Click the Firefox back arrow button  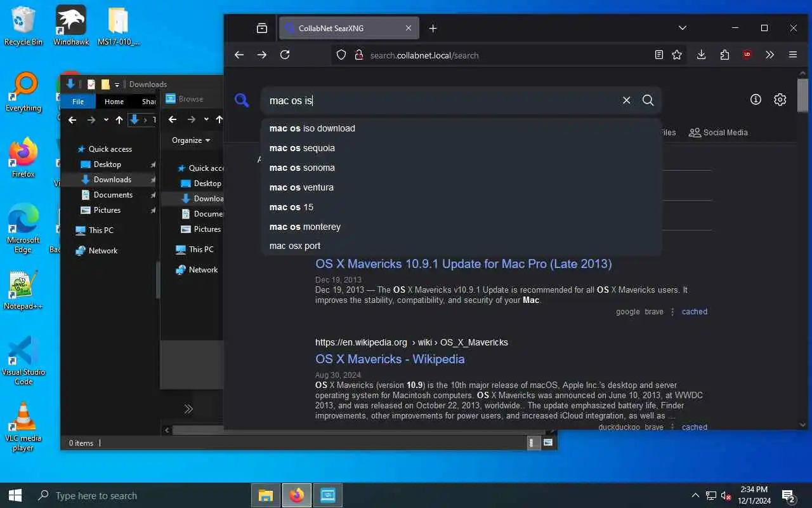(x=239, y=55)
